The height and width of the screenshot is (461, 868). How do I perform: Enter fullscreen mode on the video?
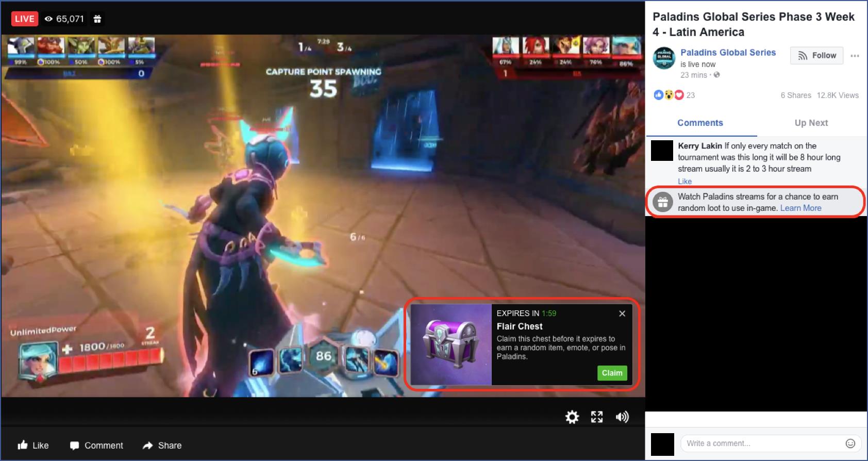tap(597, 417)
